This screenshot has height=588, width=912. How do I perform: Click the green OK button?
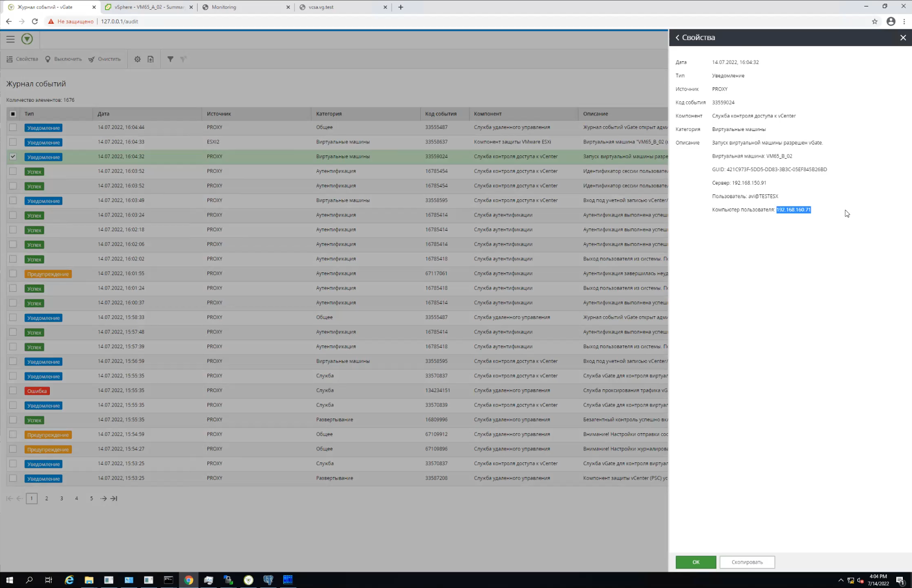[696, 562]
